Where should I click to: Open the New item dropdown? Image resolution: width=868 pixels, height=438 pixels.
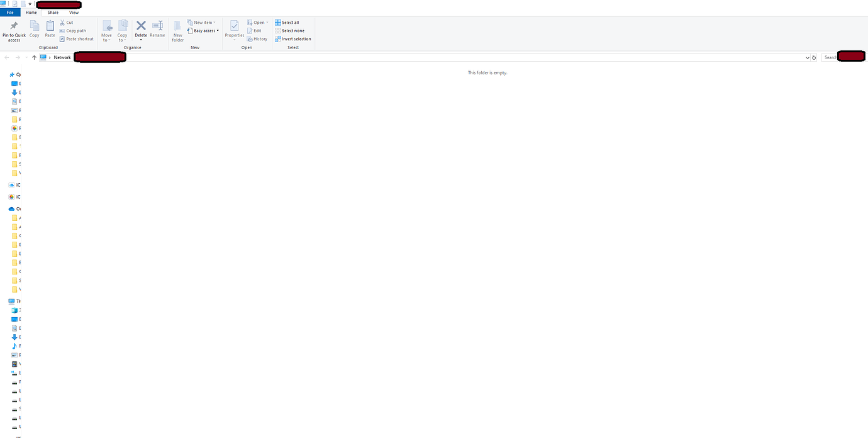click(201, 23)
